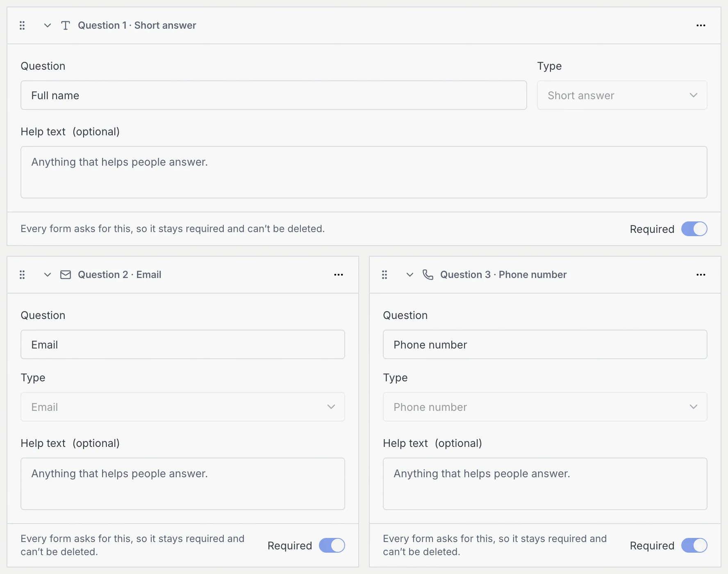Image resolution: width=728 pixels, height=574 pixels.
Task: Click the help text box of Question 1
Action: click(364, 172)
